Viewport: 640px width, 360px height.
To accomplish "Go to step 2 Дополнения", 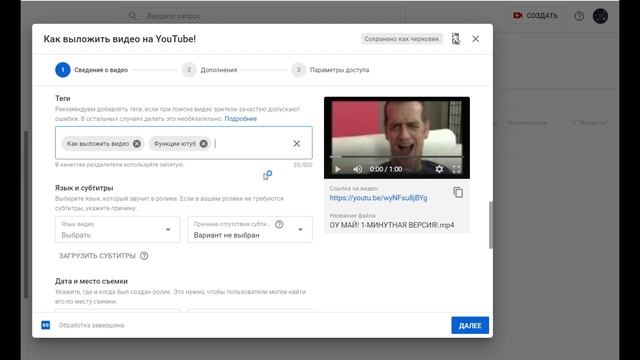I will pyautogui.click(x=209, y=70).
